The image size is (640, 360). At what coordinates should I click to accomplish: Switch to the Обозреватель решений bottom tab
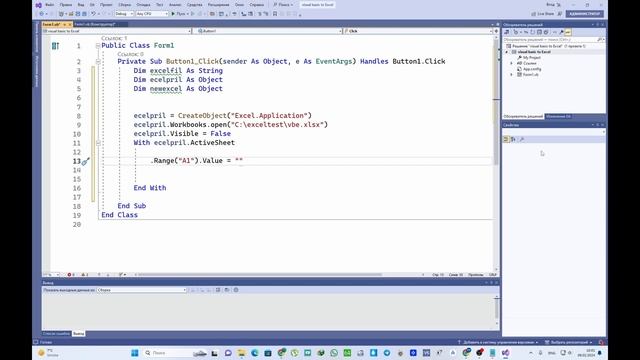[523, 117]
